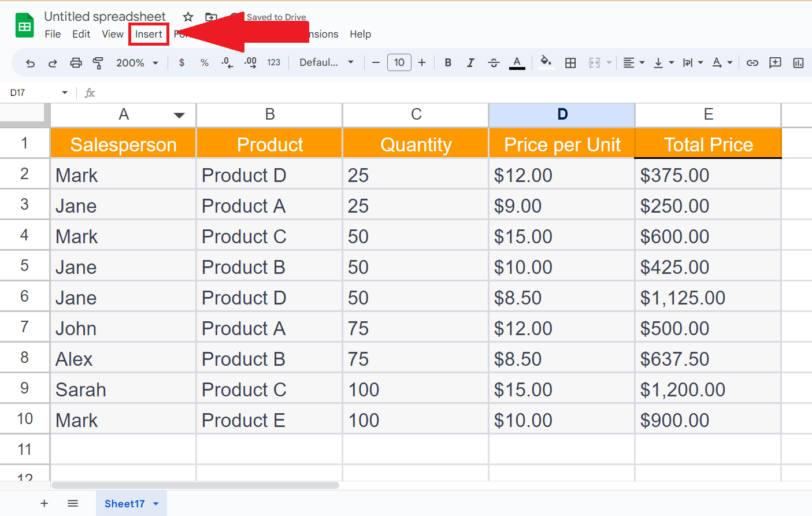Click the Total Price header cell
This screenshot has height=516, width=812.
point(708,143)
